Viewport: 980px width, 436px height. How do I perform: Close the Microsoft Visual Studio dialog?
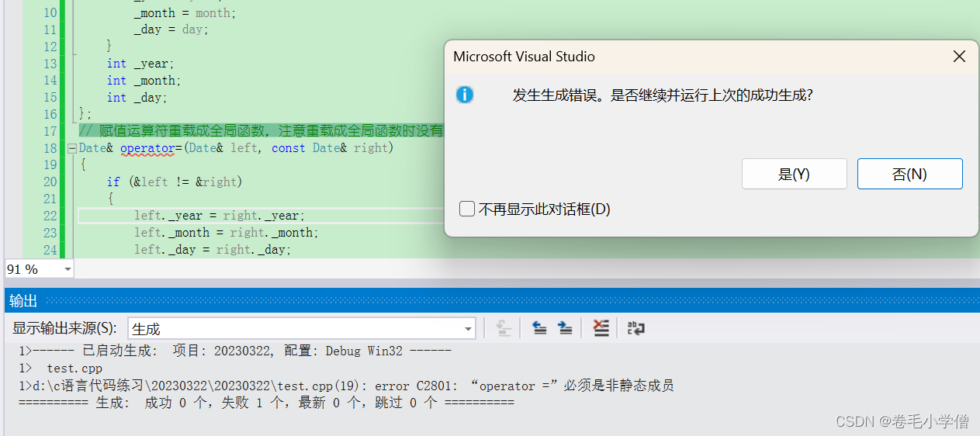(x=959, y=57)
